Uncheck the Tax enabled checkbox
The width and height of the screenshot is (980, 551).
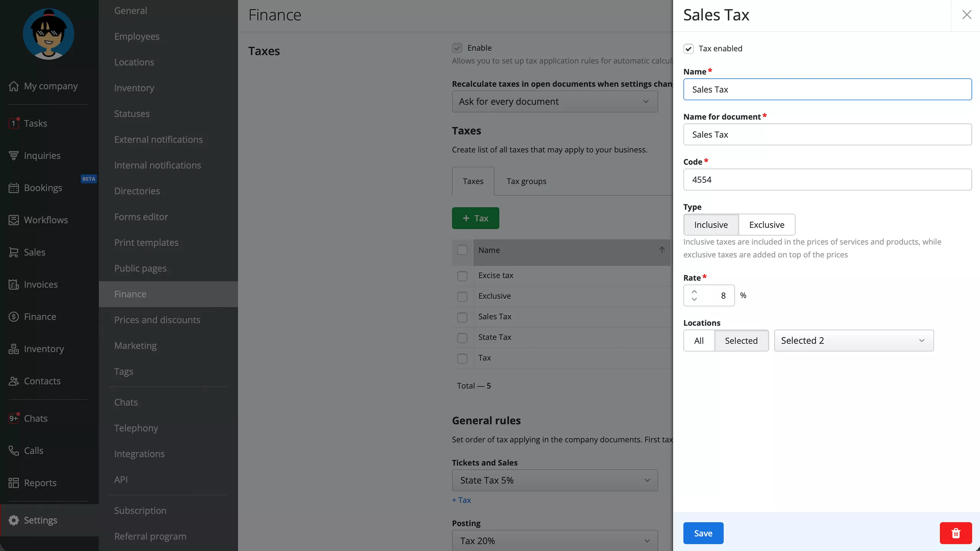coord(688,49)
